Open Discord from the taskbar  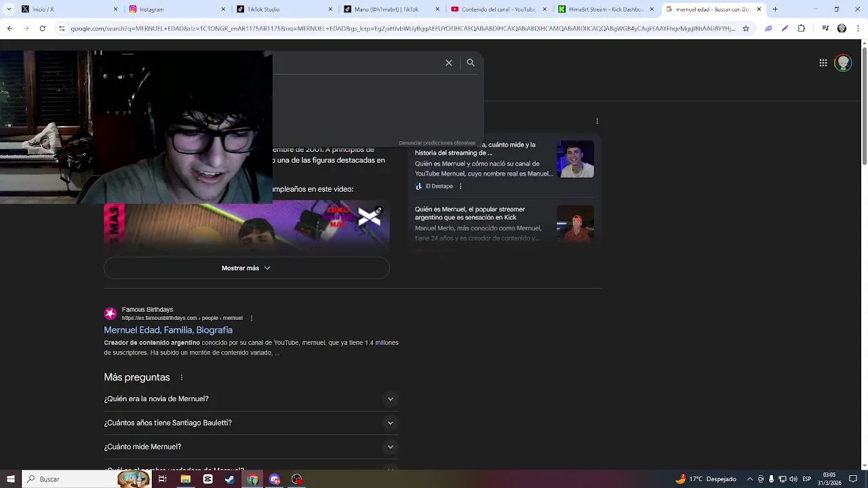pyautogui.click(x=275, y=479)
